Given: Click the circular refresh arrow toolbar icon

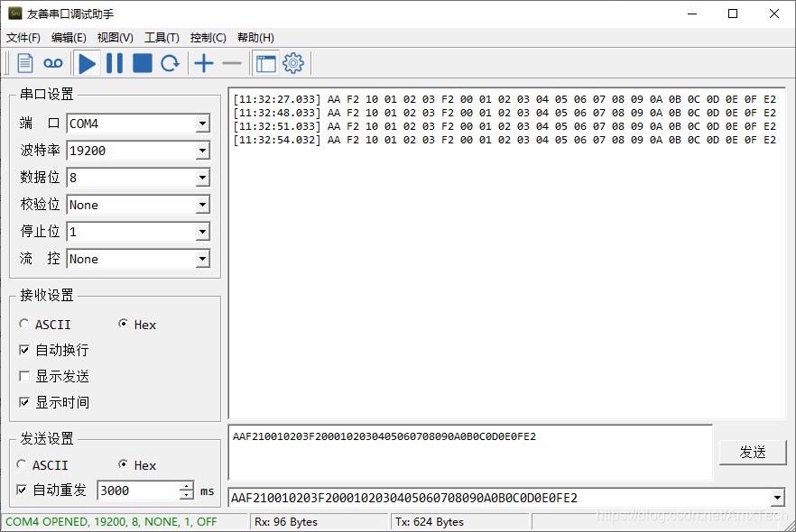Looking at the screenshot, I should click(x=170, y=63).
